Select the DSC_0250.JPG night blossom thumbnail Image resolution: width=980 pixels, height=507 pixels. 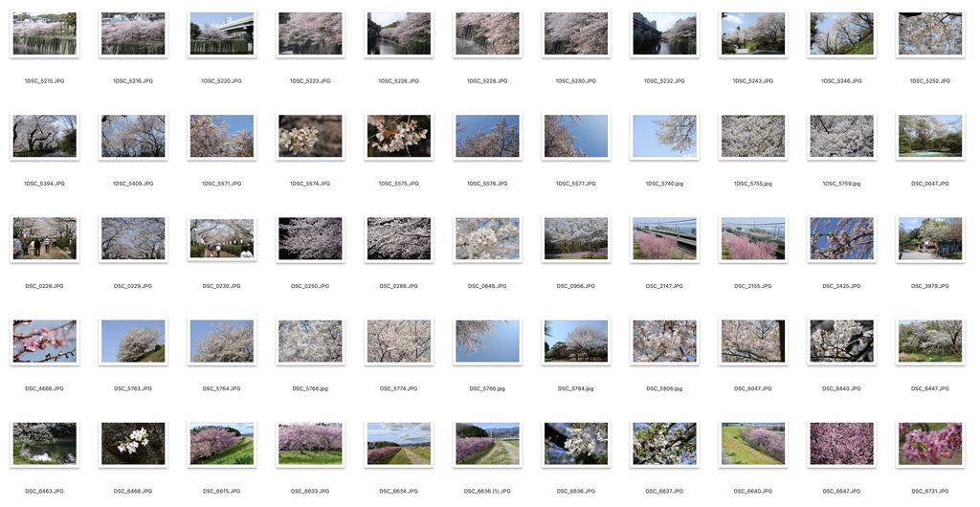tap(310, 238)
